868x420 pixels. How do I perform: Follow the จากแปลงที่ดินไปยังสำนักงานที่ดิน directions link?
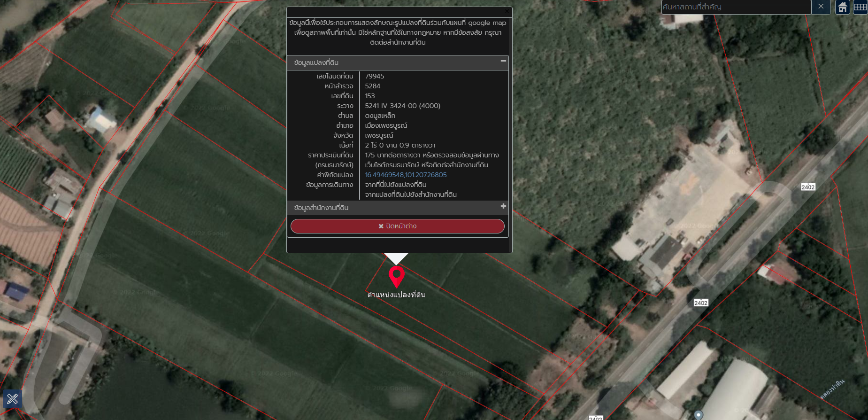click(x=411, y=194)
